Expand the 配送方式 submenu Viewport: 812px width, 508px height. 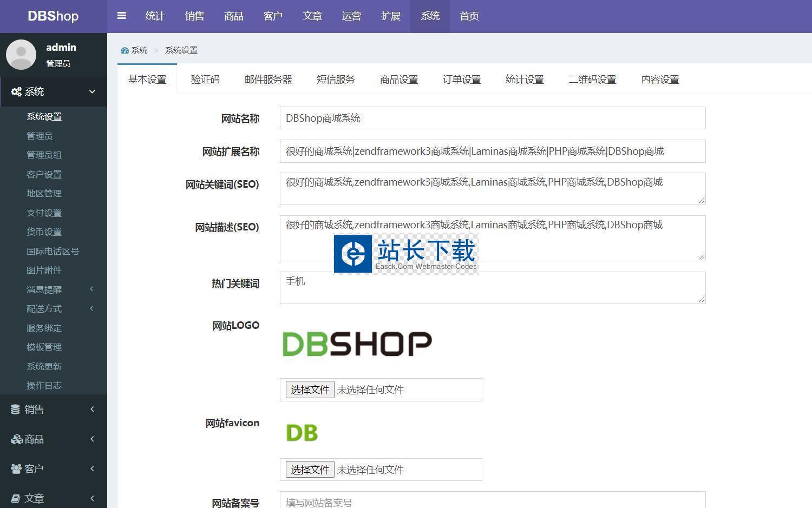(91, 308)
